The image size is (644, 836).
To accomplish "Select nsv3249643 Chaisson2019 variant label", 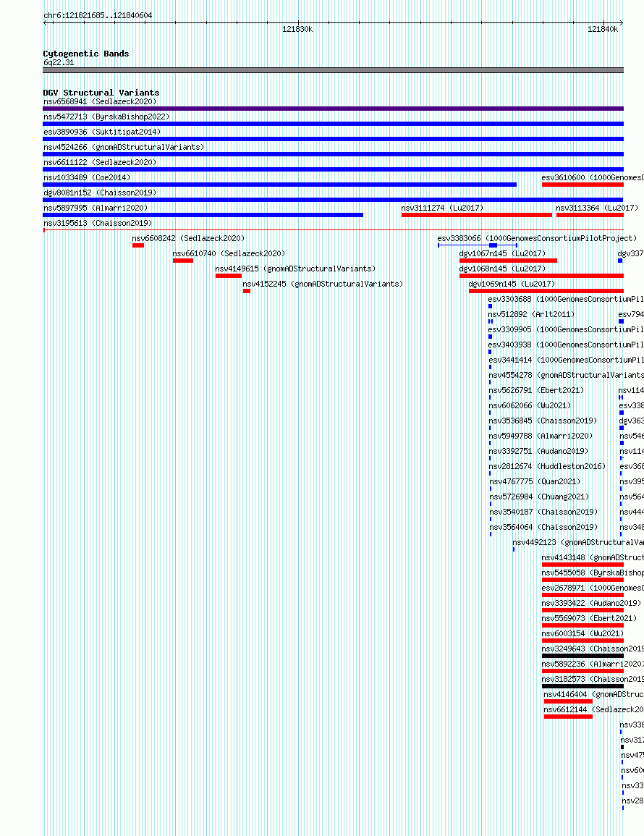I will click(593, 649).
